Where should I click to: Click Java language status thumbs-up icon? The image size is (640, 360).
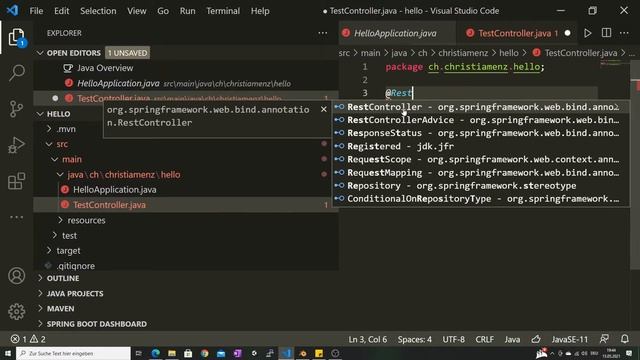click(x=536, y=339)
